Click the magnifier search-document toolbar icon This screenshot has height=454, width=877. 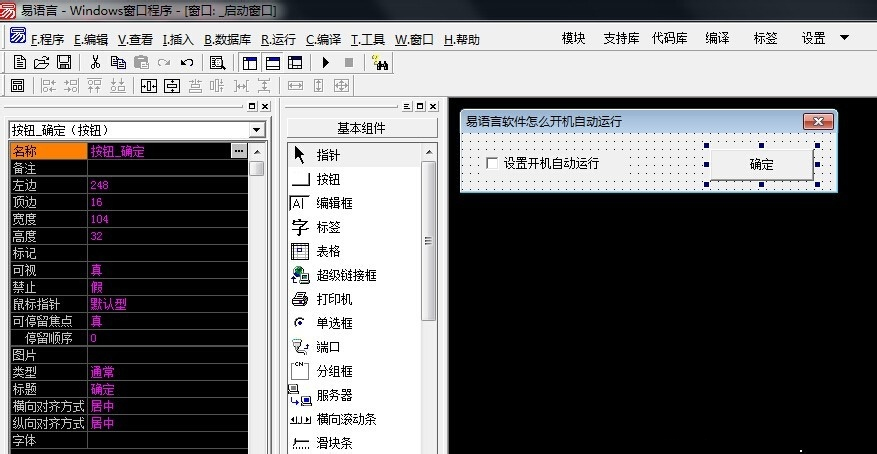coord(217,63)
